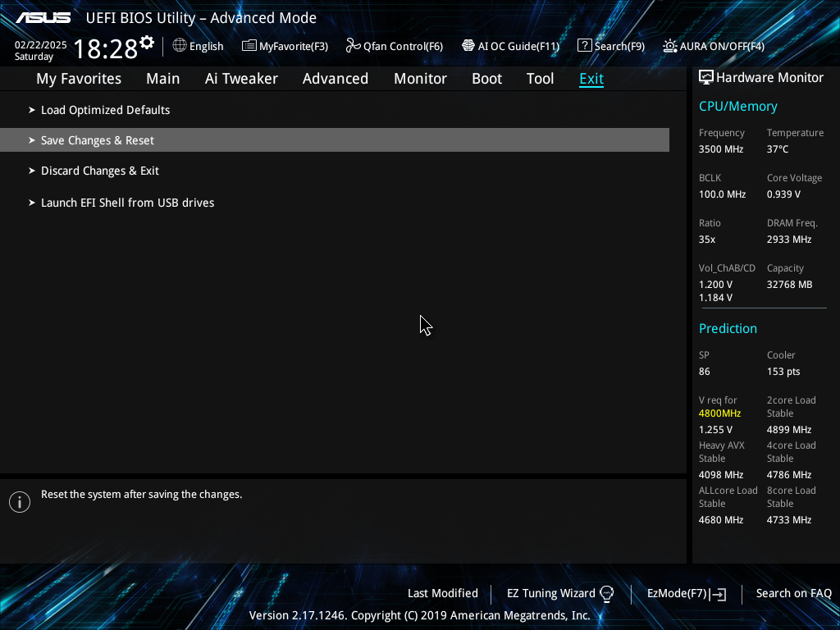Toggle AURA ON/OFF(F4) label
Screen dimensions: 840x630
pyautogui.click(x=722, y=47)
